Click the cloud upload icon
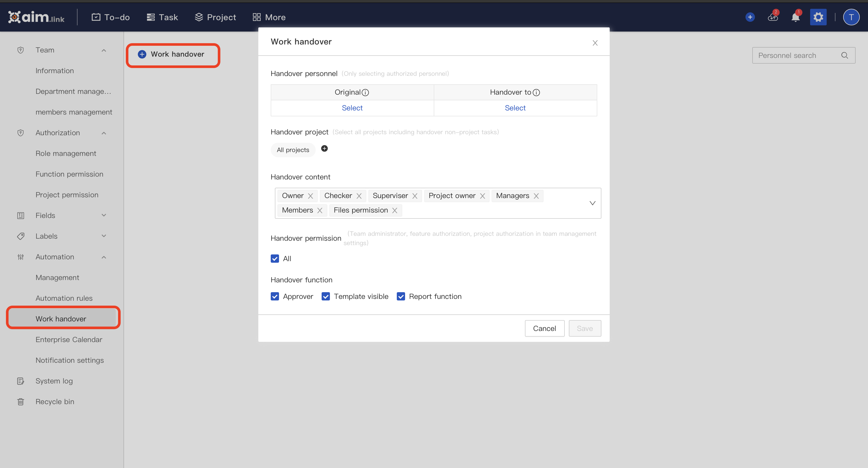 773,17
